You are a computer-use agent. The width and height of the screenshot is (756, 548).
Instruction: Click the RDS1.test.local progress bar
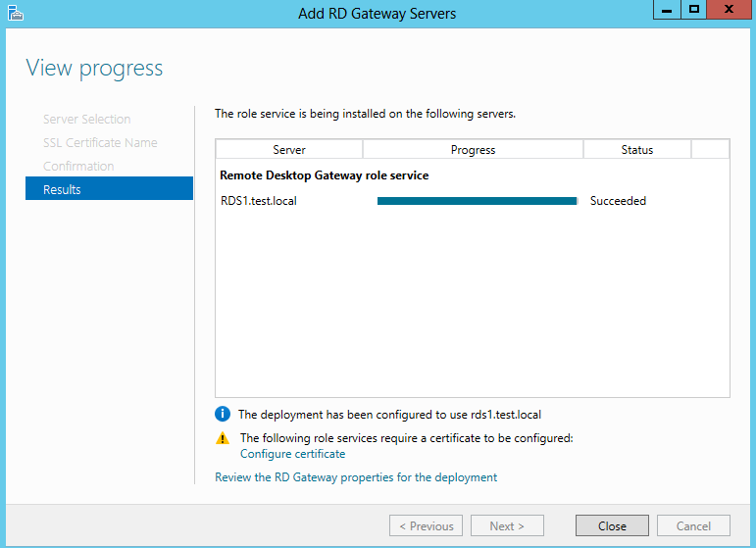point(478,201)
